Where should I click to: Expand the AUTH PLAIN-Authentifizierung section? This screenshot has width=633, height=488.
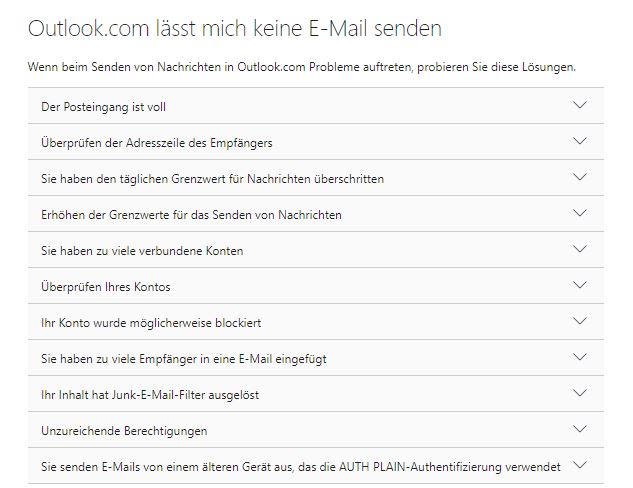316,465
